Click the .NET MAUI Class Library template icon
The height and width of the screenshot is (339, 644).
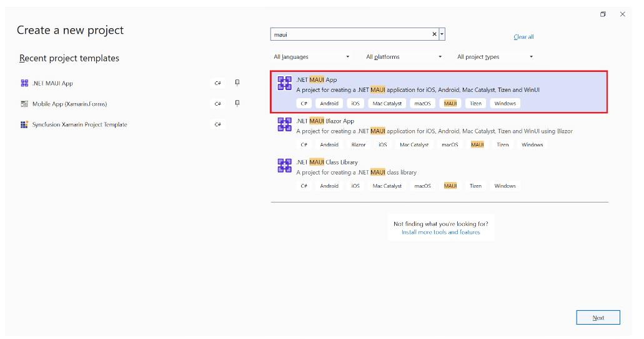[x=284, y=165]
